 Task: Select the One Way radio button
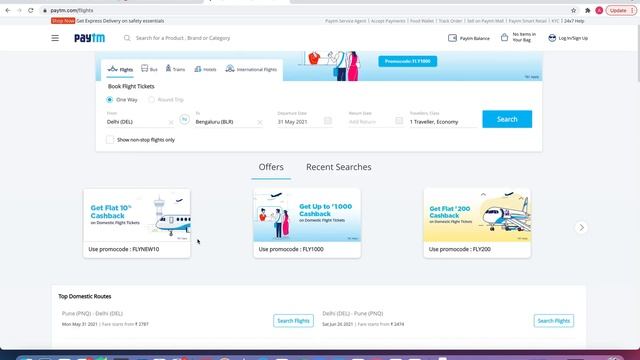pyautogui.click(x=109, y=100)
